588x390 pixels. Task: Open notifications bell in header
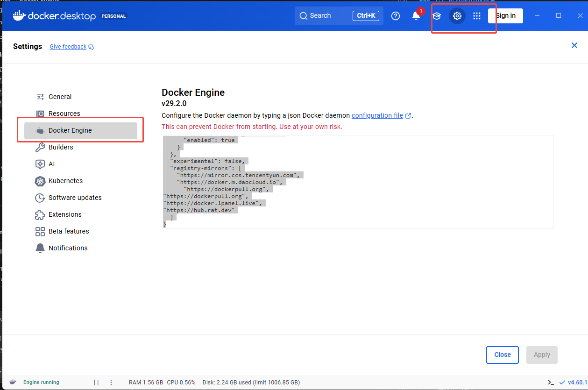tap(416, 16)
